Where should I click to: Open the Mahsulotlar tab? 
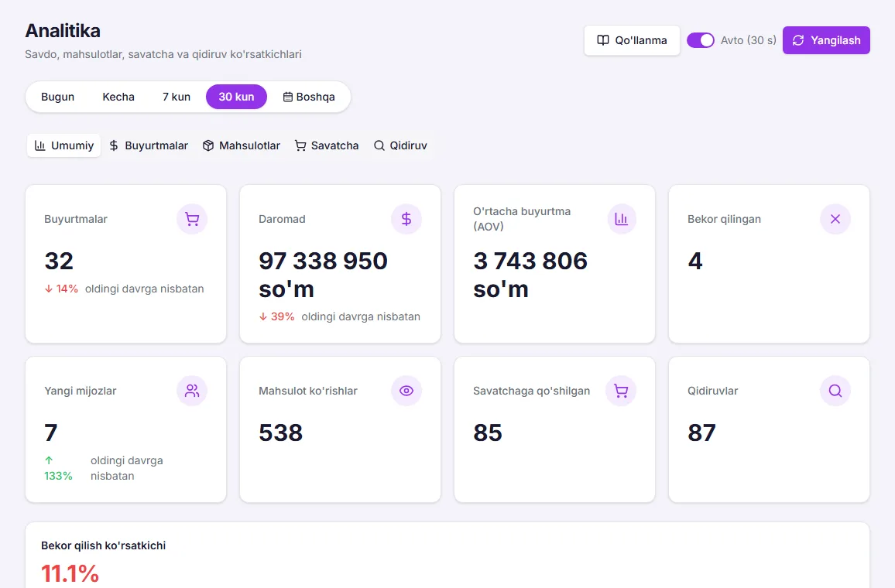[242, 145]
